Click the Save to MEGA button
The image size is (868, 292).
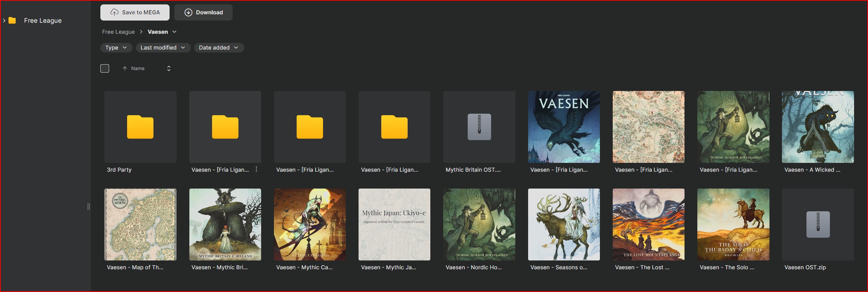(x=135, y=12)
